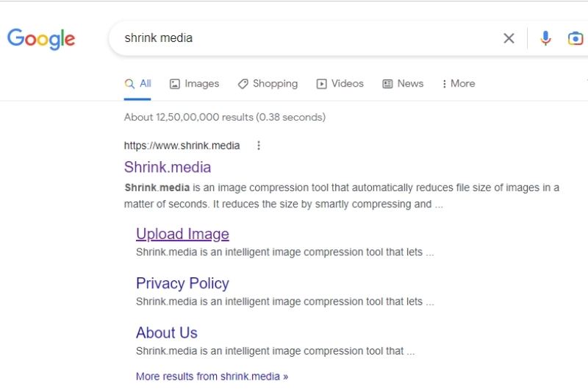This screenshot has width=588, height=392.
Task: Click the Google logo
Action: pos(41,39)
